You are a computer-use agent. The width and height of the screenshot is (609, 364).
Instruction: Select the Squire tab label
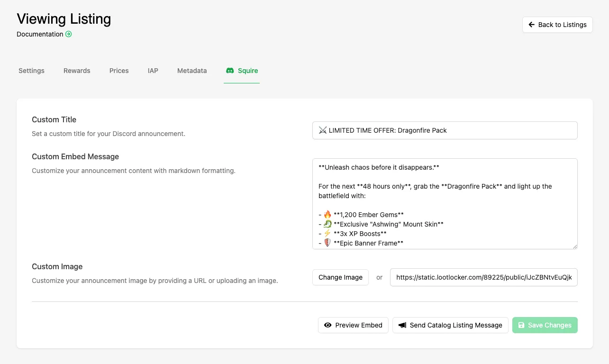click(248, 71)
